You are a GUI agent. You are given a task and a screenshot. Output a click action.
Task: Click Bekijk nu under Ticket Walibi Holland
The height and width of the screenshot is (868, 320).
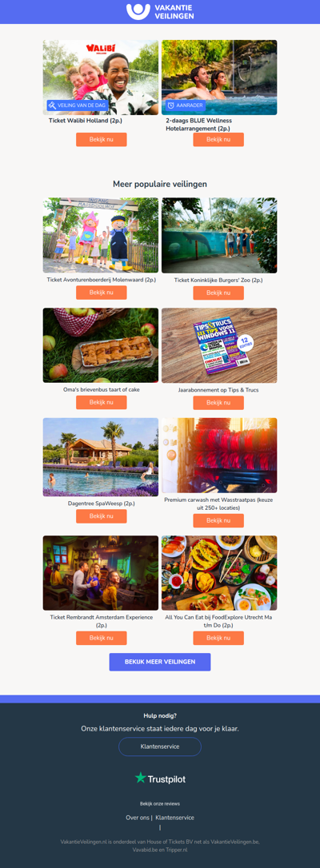coord(102,140)
